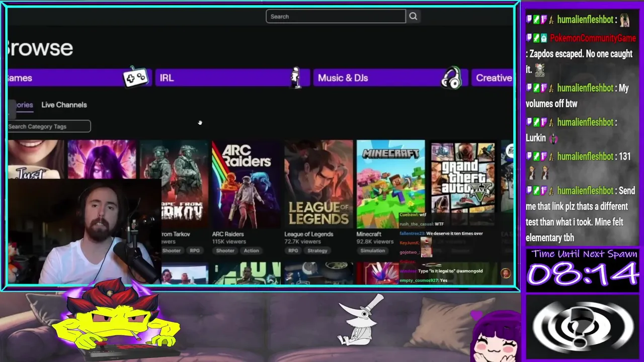Screen dimensions: 644x362
Task: Click the 'My volumes off btw' chat message
Action: click(x=577, y=96)
